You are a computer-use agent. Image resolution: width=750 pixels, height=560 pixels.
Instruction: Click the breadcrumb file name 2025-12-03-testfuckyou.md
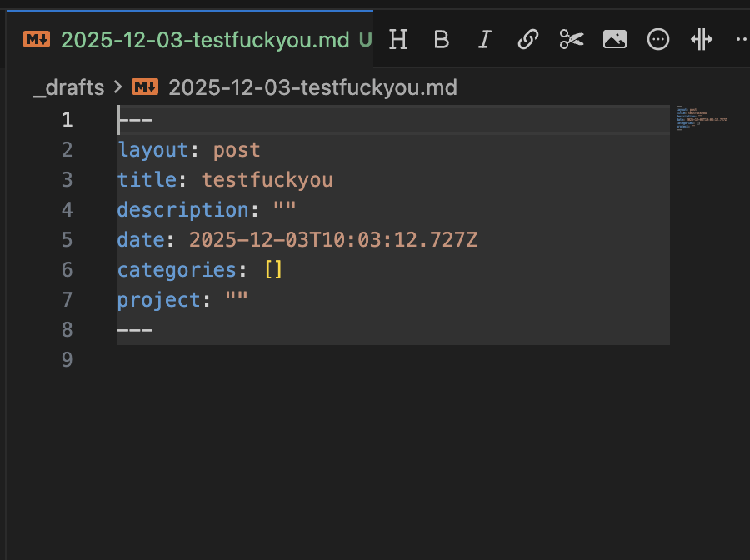coord(312,87)
